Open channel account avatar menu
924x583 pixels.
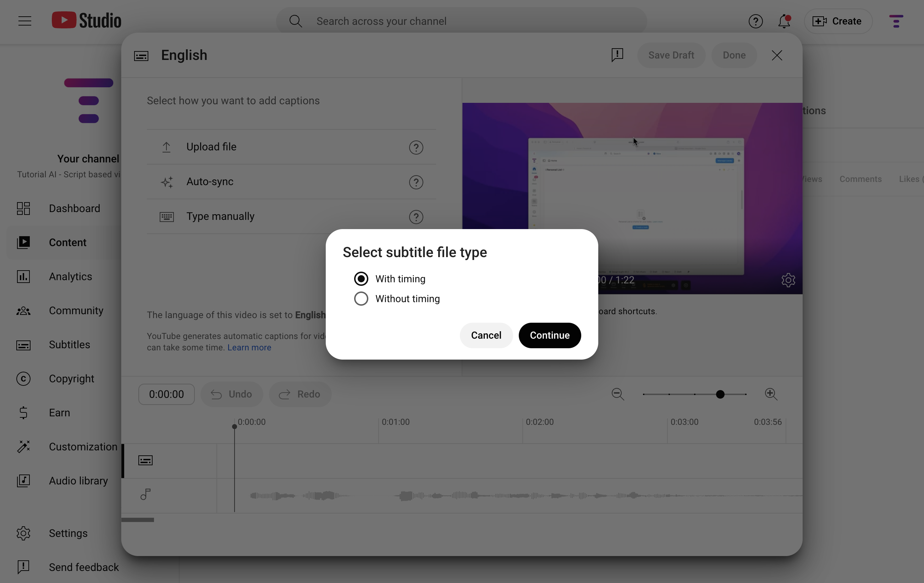click(x=896, y=21)
